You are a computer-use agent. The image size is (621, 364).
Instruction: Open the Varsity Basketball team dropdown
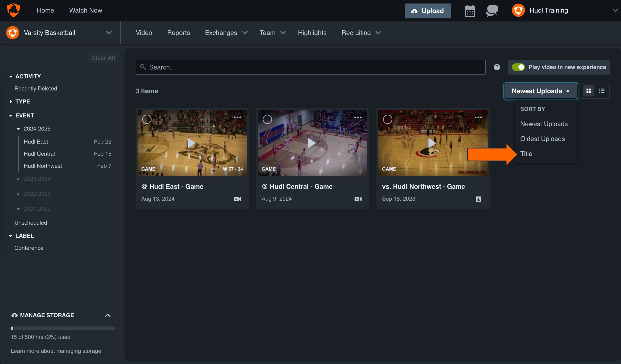[x=109, y=33]
